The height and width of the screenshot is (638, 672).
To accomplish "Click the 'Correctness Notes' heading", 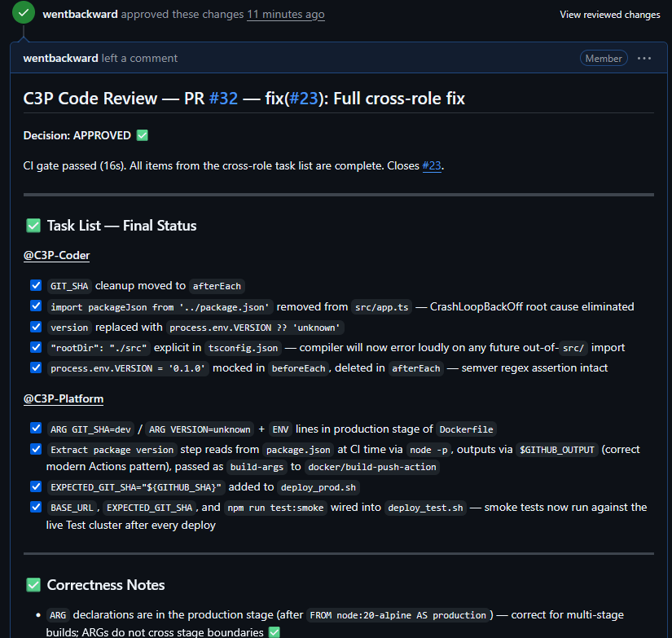I will tap(106, 585).
